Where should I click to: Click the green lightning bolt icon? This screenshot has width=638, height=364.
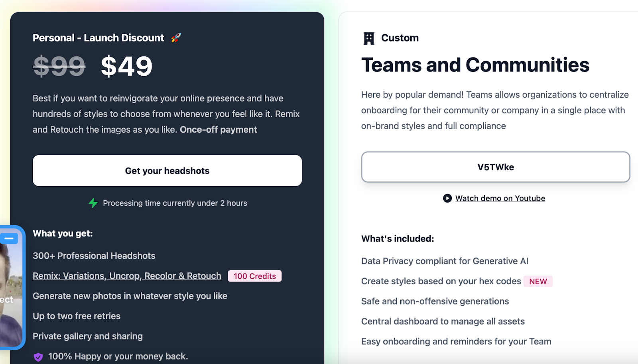pos(93,203)
